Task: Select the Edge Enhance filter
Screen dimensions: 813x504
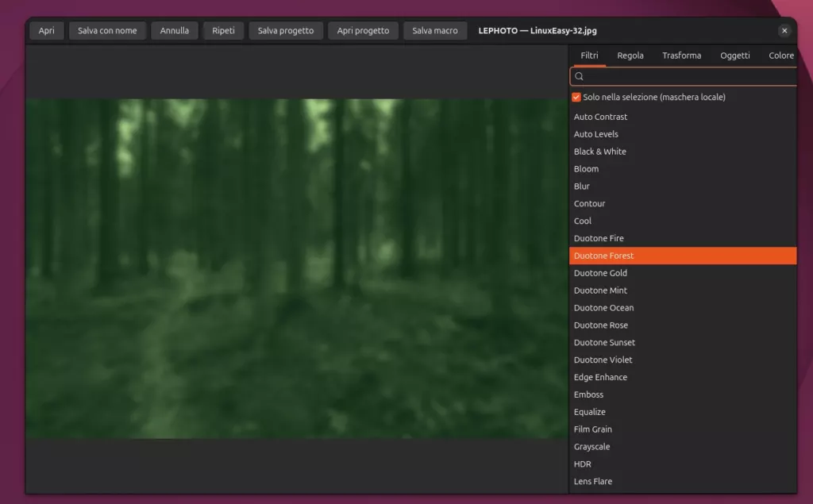Action: pos(683,378)
